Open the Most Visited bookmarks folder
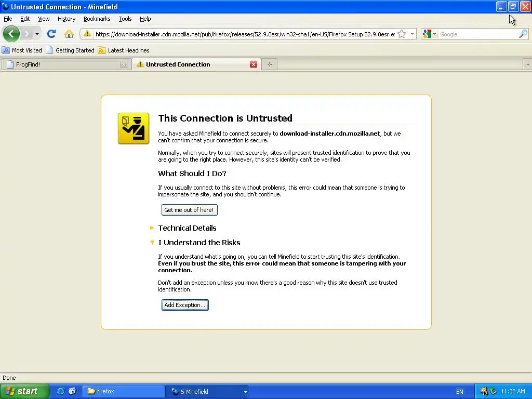532x399 pixels. click(x=22, y=50)
